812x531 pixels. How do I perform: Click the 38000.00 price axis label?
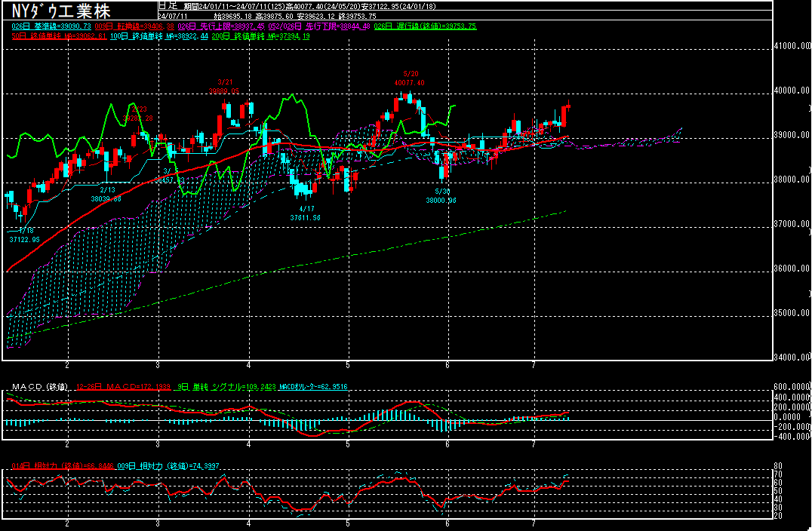(x=792, y=180)
